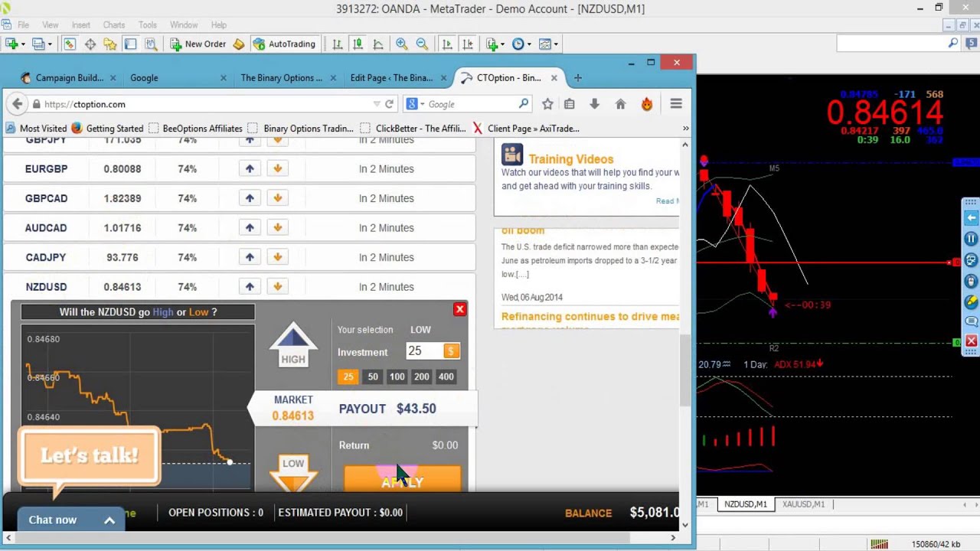This screenshot has height=551, width=980.
Task: Switch to XAUUSD,M1 chart tab
Action: coord(803,504)
